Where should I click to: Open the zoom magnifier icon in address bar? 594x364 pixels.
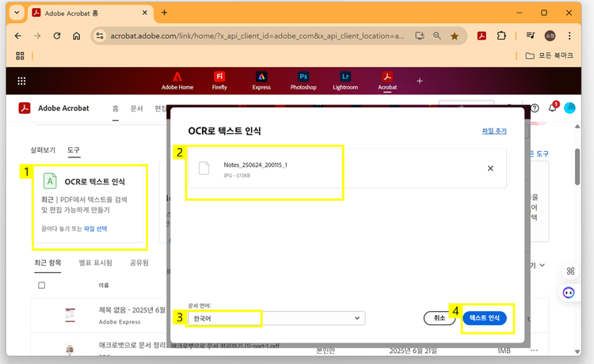436,36
